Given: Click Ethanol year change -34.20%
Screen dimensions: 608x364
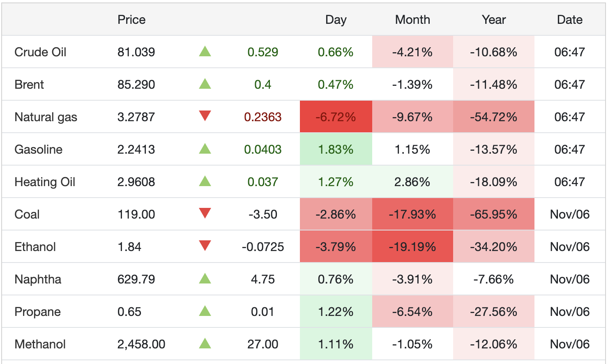Looking at the screenshot, I should click(x=494, y=247).
